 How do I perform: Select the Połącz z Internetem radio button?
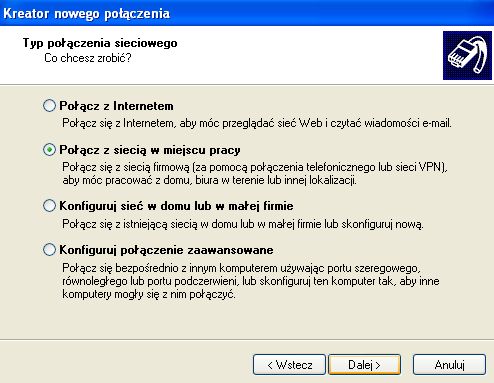(x=49, y=106)
